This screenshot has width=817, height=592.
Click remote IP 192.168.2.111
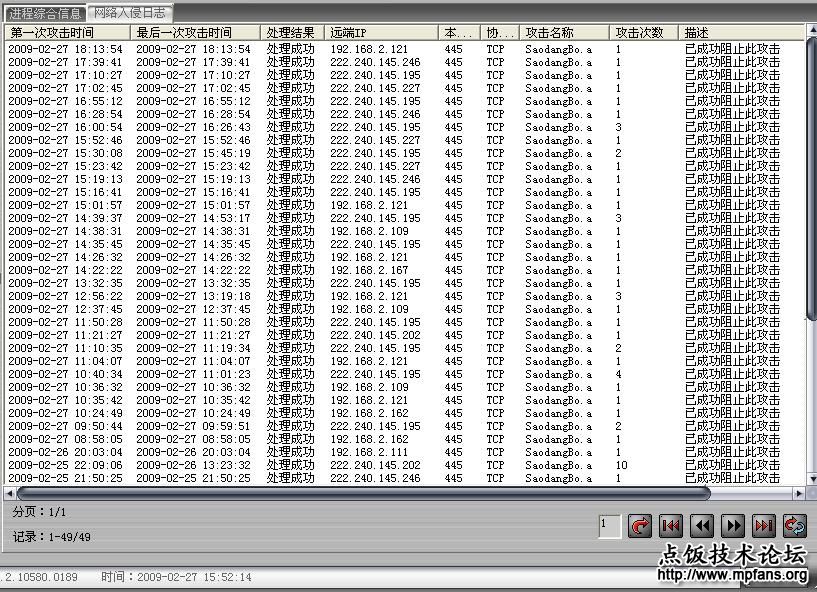coord(369,452)
